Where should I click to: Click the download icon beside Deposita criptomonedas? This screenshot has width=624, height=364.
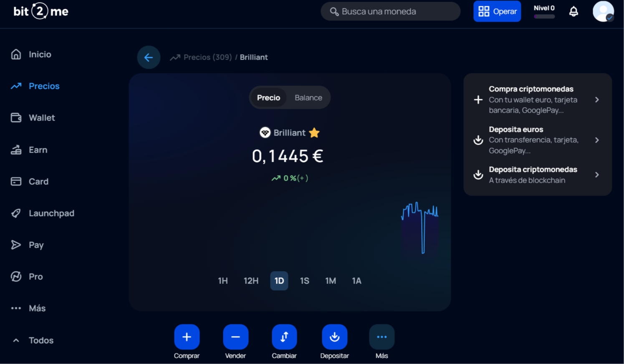pyautogui.click(x=478, y=175)
